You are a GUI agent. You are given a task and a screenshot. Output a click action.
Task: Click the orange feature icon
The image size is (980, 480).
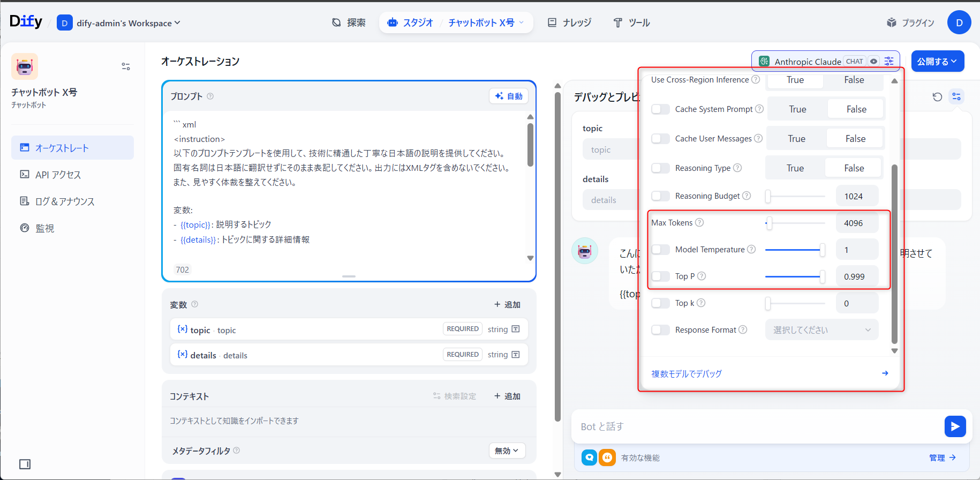click(607, 457)
